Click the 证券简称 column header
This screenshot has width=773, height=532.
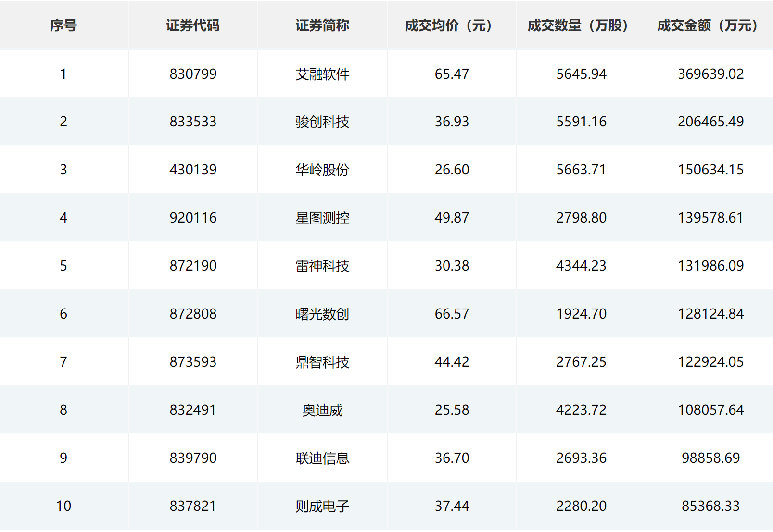coord(322,26)
